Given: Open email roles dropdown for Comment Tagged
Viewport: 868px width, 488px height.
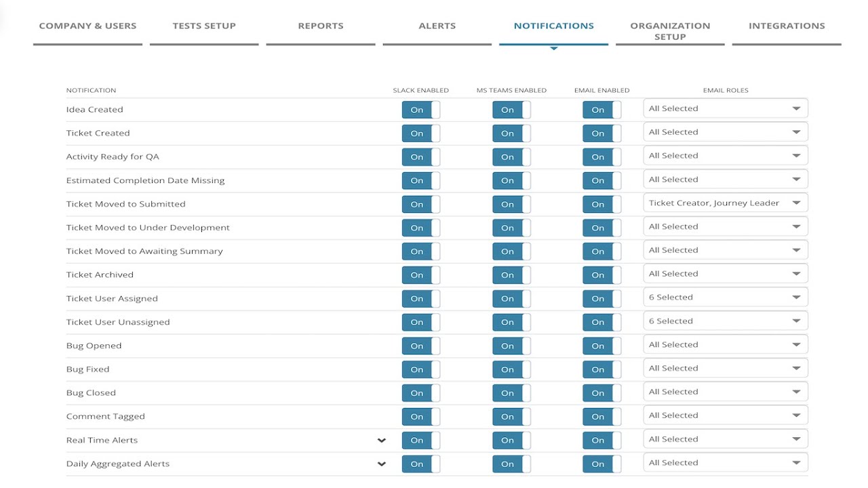Looking at the screenshot, I should tap(726, 415).
